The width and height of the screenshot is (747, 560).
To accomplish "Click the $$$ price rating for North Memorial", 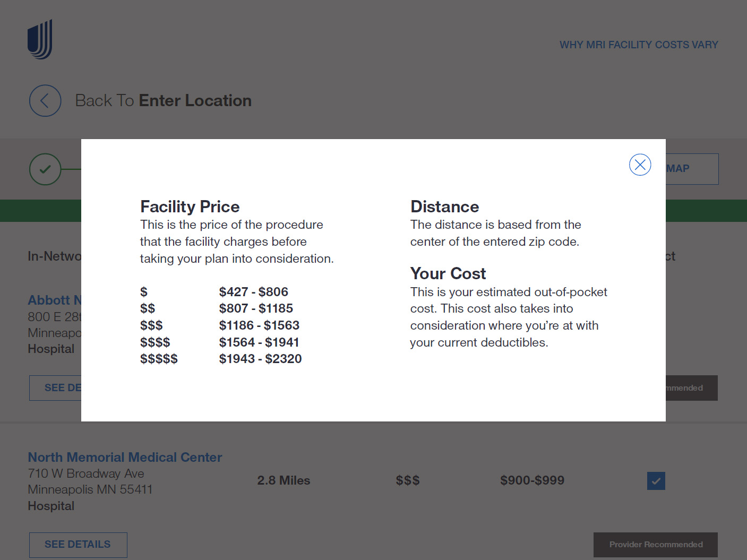I will (x=408, y=480).
